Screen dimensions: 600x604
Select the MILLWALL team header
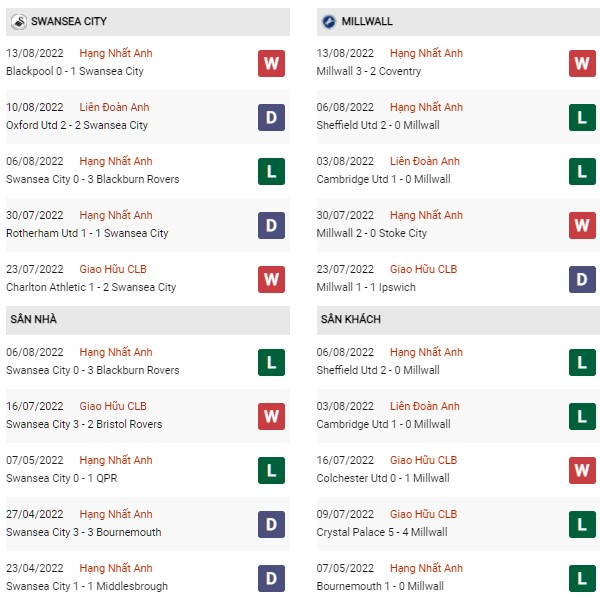click(x=458, y=22)
